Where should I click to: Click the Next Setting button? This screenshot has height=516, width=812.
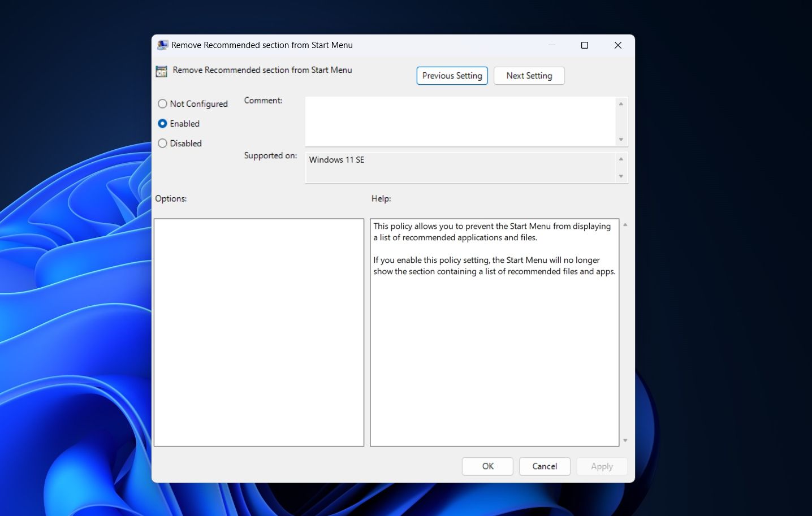529,75
